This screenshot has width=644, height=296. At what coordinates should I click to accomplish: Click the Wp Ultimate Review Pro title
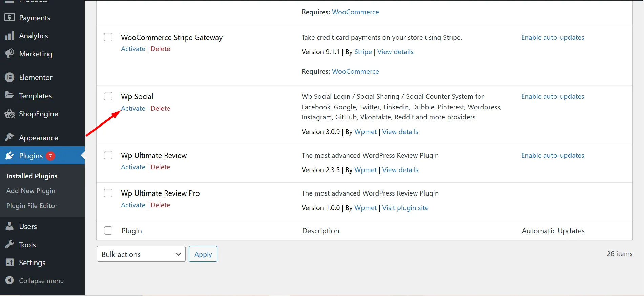coord(160,193)
